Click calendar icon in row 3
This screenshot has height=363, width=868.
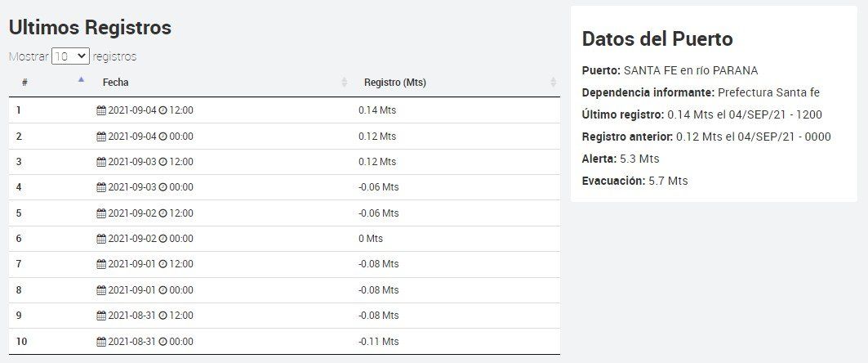point(101,162)
